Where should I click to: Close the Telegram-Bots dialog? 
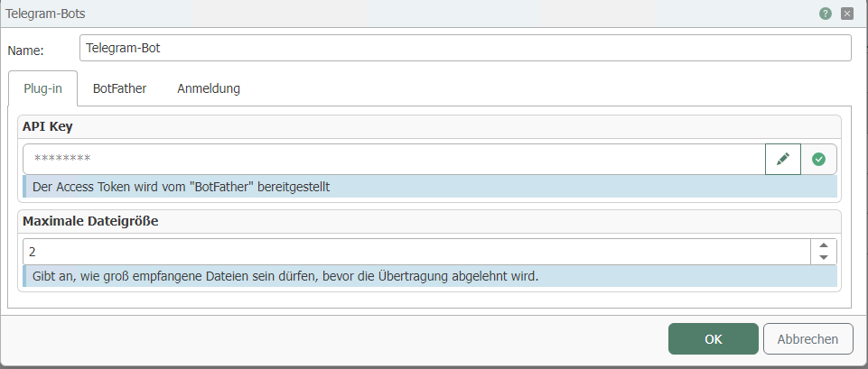pos(847,14)
